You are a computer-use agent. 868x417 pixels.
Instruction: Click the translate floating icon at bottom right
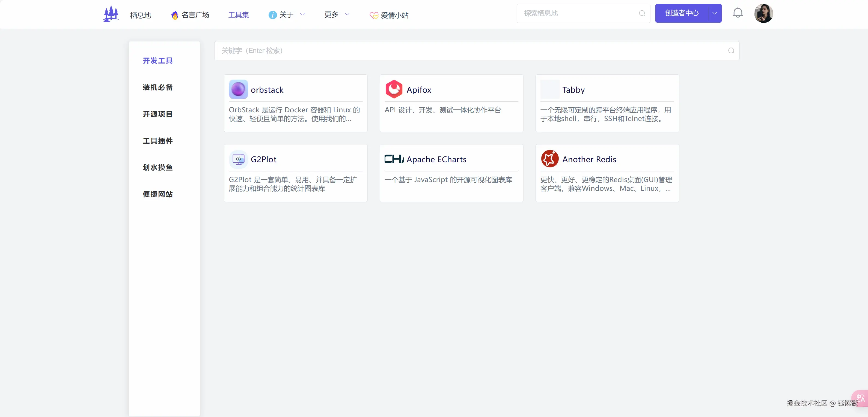click(x=860, y=398)
